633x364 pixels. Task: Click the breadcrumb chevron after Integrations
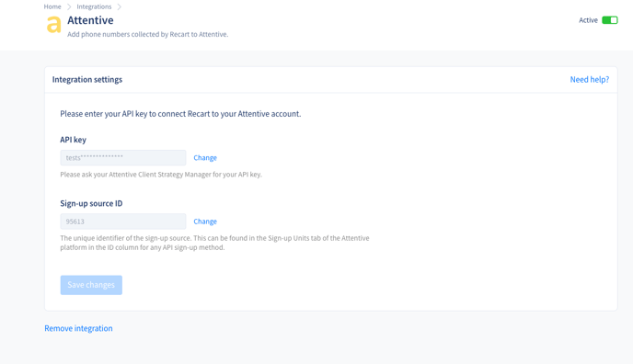[119, 6]
